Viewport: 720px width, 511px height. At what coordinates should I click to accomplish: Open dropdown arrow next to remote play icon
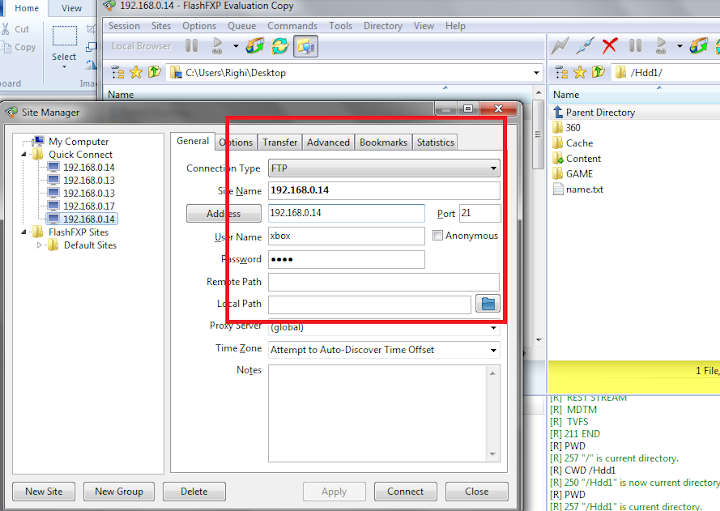tap(679, 46)
